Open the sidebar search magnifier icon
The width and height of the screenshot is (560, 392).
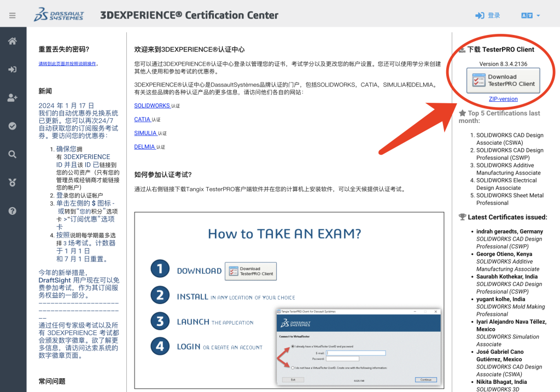(13, 154)
